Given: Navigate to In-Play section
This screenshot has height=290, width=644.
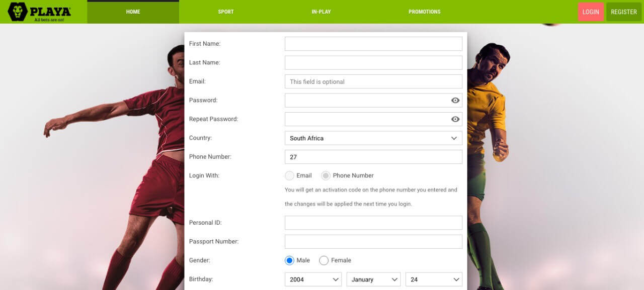Looking at the screenshot, I should [321, 12].
